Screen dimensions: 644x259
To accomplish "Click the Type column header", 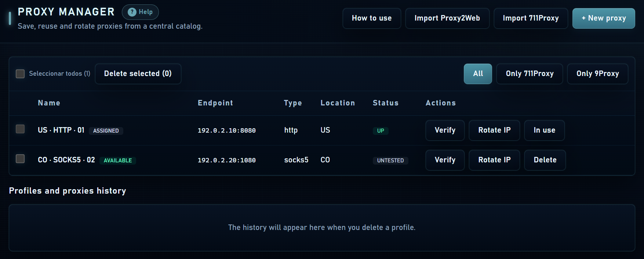I will point(293,103).
